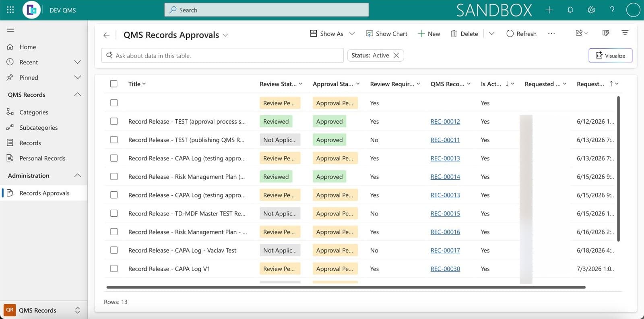Open Subcategories in the navigation

pyautogui.click(x=38, y=128)
